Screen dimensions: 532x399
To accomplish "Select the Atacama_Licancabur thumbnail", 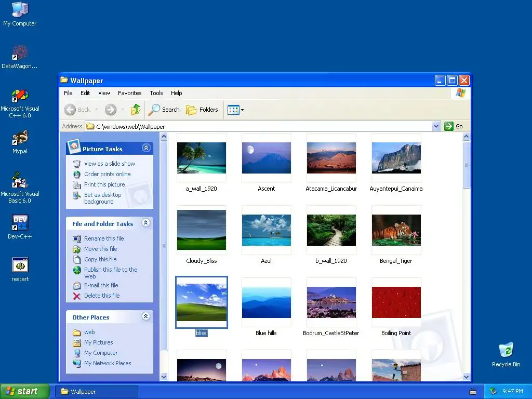I will (x=331, y=158).
